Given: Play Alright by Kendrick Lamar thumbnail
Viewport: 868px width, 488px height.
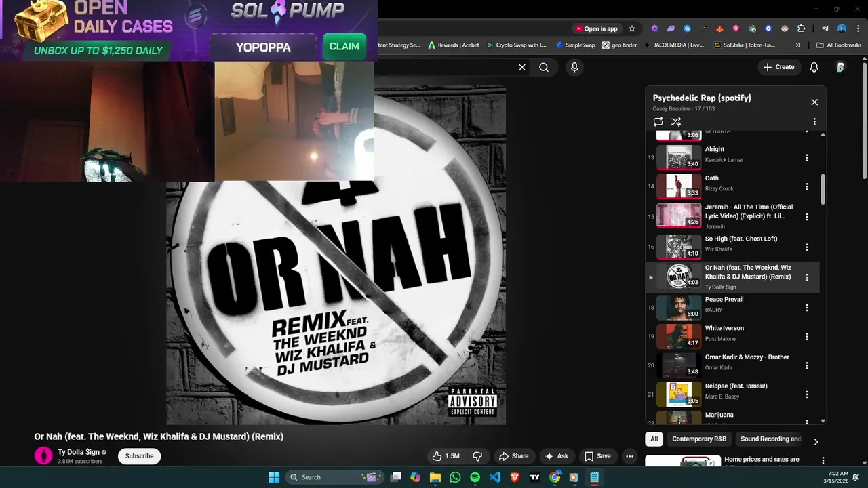Looking at the screenshot, I should point(679,157).
